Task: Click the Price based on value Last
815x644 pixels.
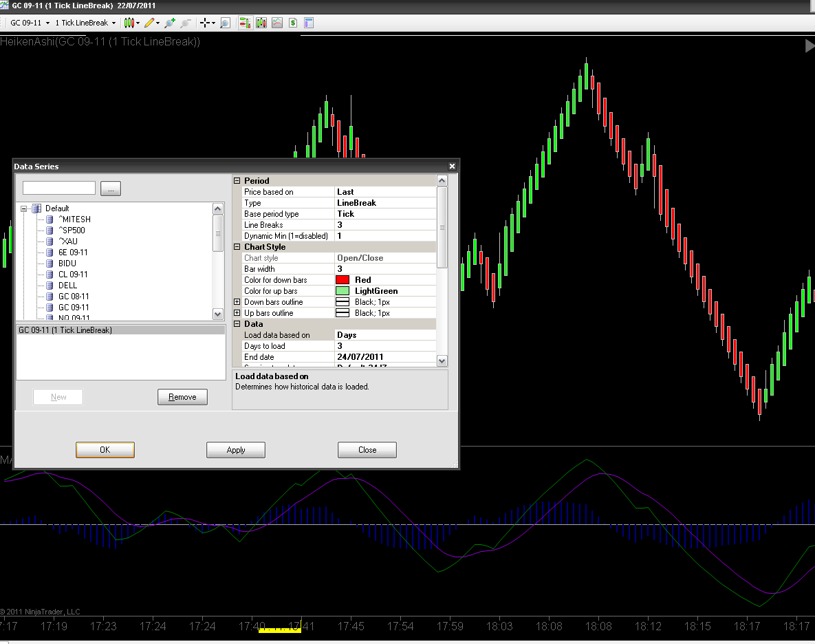Action: click(386, 192)
